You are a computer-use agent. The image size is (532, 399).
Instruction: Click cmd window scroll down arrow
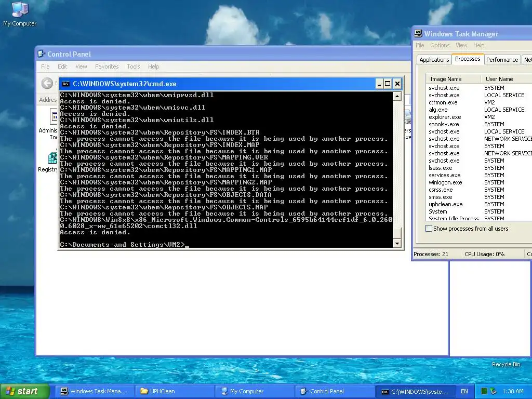[397, 243]
